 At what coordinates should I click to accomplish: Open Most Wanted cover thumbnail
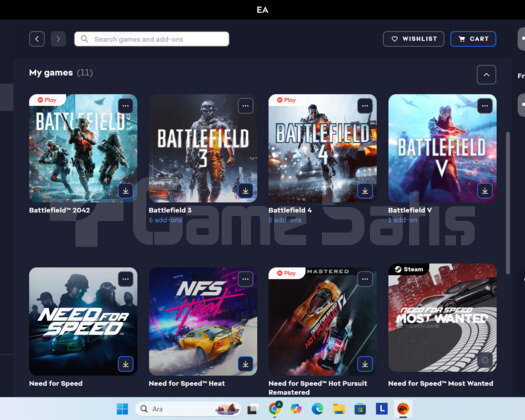click(442, 318)
